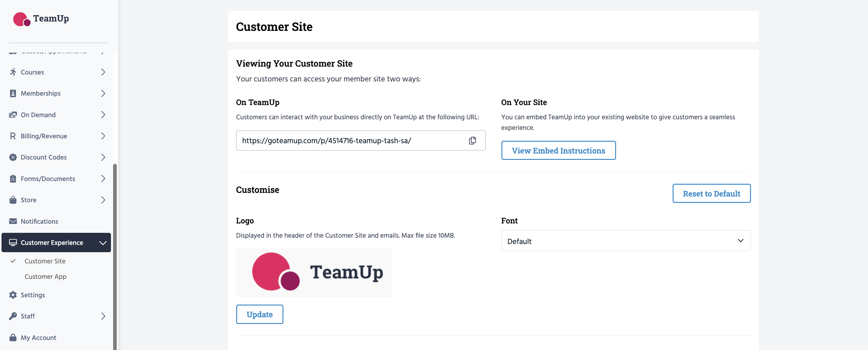Collapse the Customer Experience section

(x=103, y=243)
